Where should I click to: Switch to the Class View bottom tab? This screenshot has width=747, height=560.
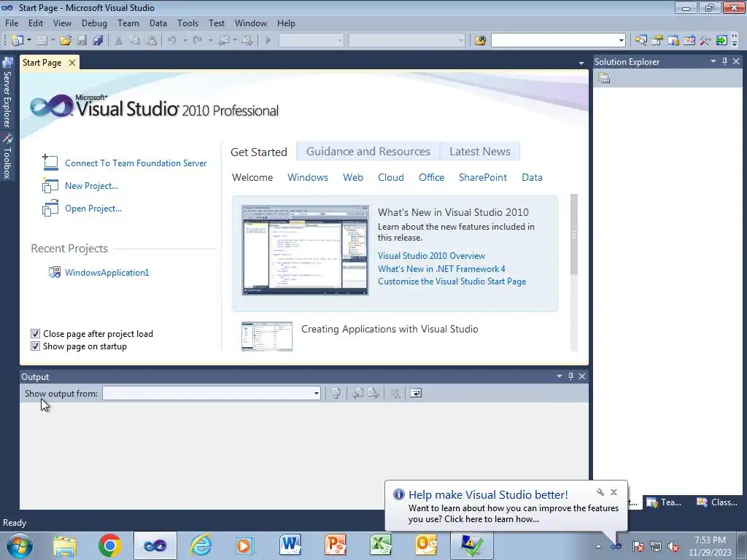(717, 502)
